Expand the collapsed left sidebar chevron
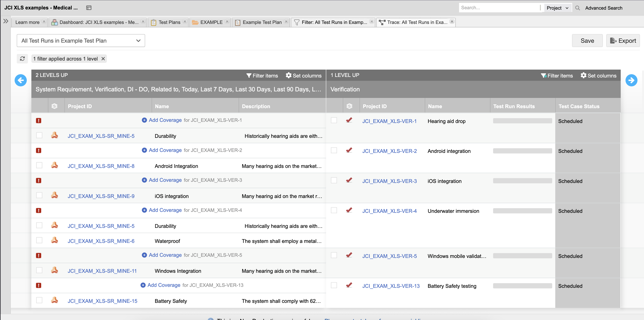The width and height of the screenshot is (644, 320). pyautogui.click(x=6, y=21)
